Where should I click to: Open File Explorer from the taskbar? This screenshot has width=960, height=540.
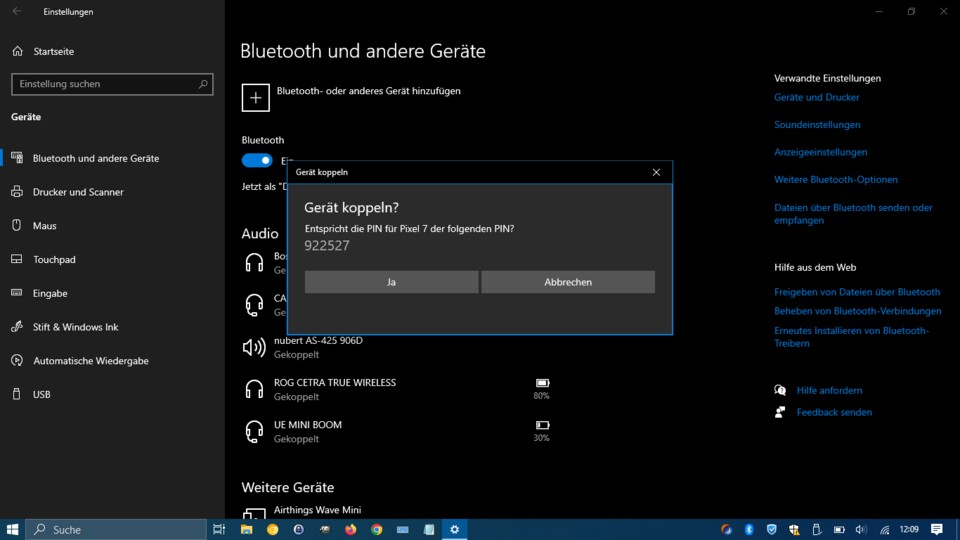click(246, 530)
